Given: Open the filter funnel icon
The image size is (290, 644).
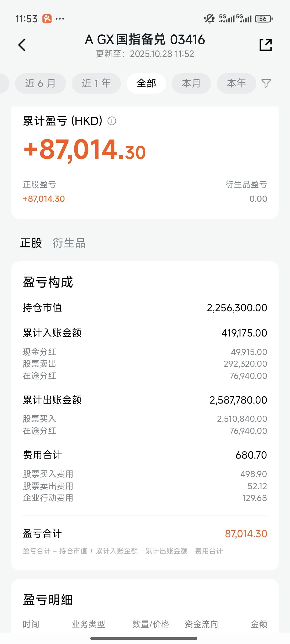Looking at the screenshot, I should [x=266, y=83].
